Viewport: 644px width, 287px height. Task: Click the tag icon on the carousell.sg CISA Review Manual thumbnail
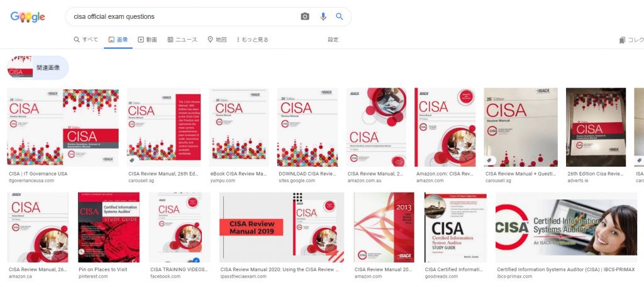(131, 161)
